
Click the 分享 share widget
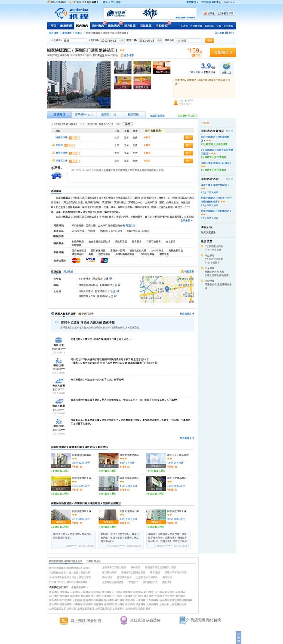tap(238, 637)
